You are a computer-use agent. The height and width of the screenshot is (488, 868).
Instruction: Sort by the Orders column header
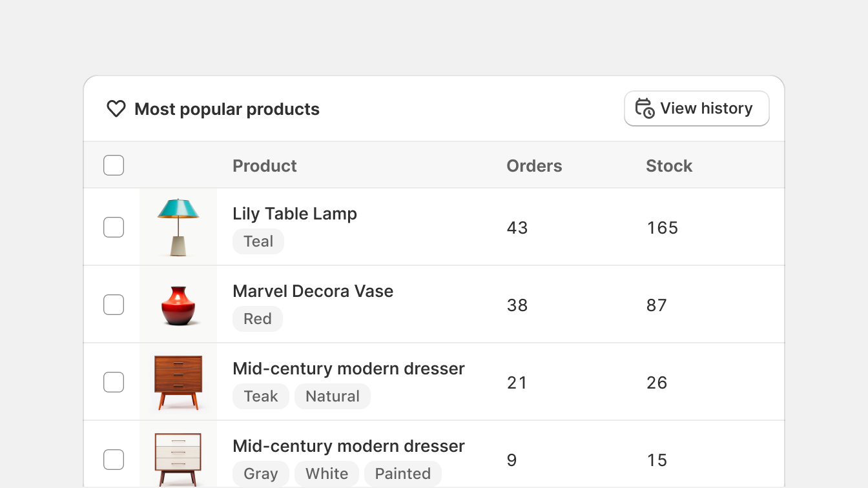[534, 166]
